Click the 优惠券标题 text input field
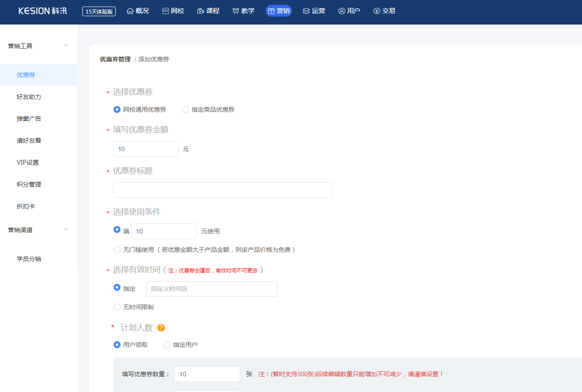582x392 pixels. [222, 190]
